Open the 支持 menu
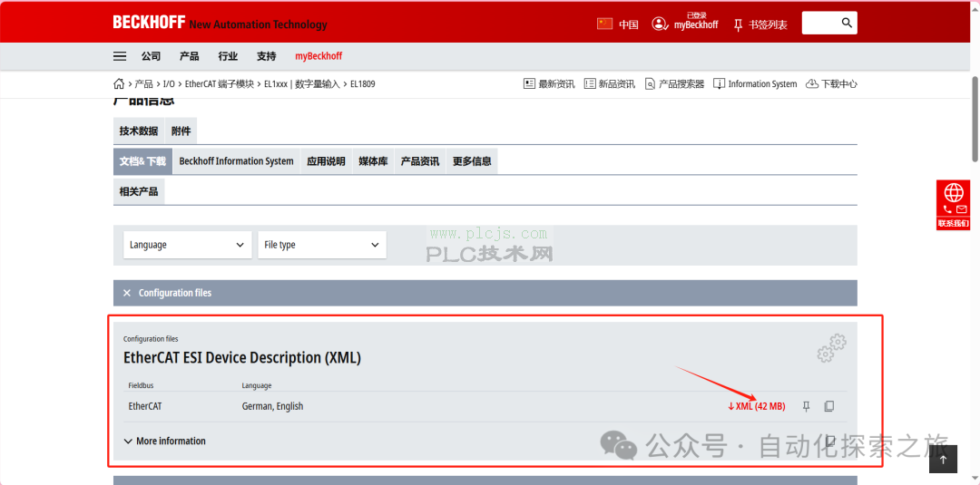Screen dimensions: 980x485 (266, 56)
